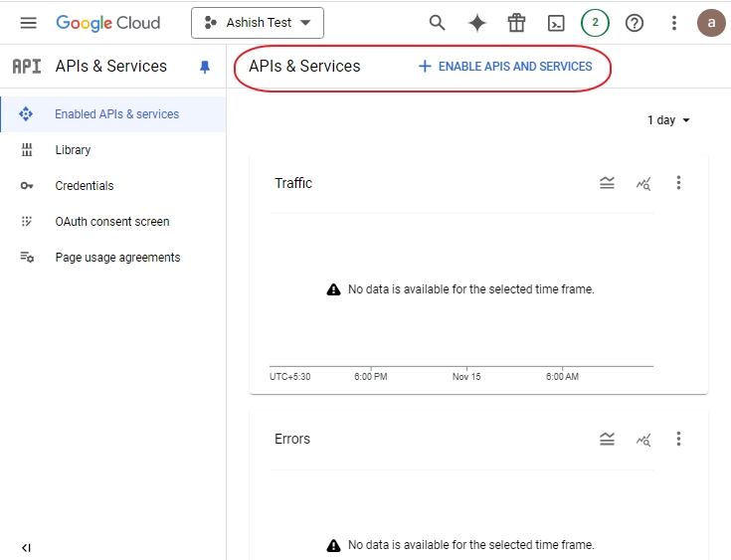
Task: Open the Ashish Test project selector
Action: tap(258, 23)
